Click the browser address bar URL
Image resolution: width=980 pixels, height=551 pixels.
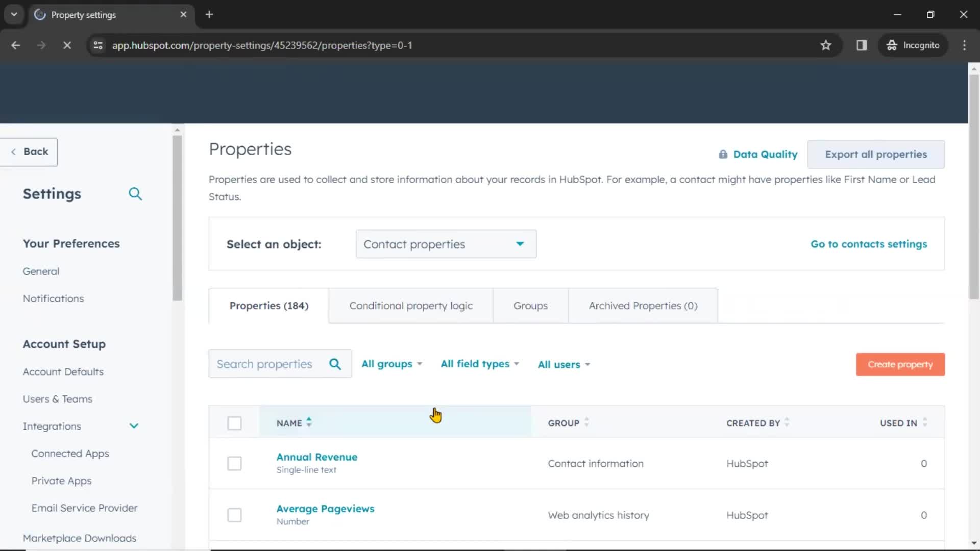(x=262, y=45)
